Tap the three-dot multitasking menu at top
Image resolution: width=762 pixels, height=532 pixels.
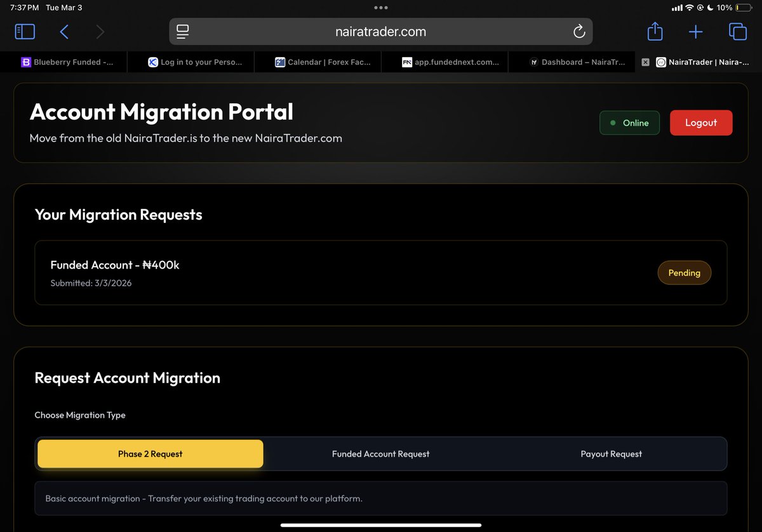point(381,8)
